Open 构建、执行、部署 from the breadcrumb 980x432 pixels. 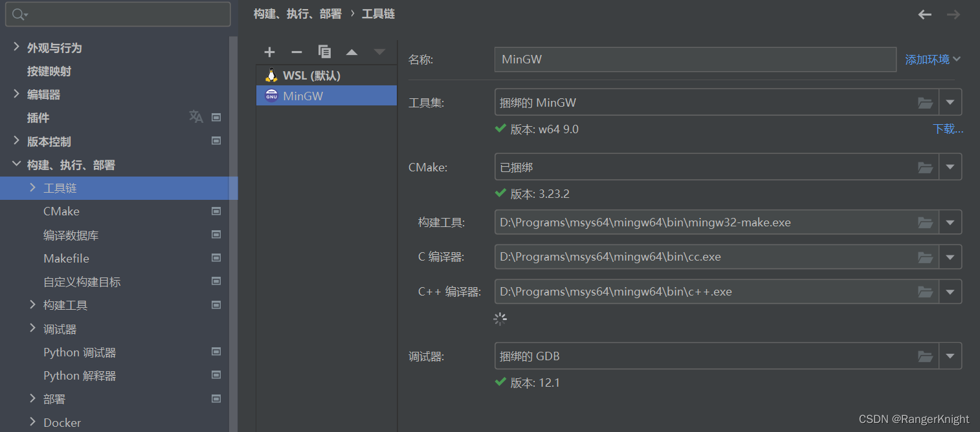point(297,14)
